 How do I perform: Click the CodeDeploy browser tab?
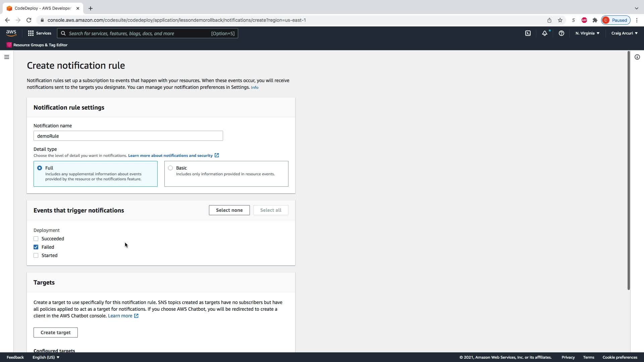coord(43,8)
